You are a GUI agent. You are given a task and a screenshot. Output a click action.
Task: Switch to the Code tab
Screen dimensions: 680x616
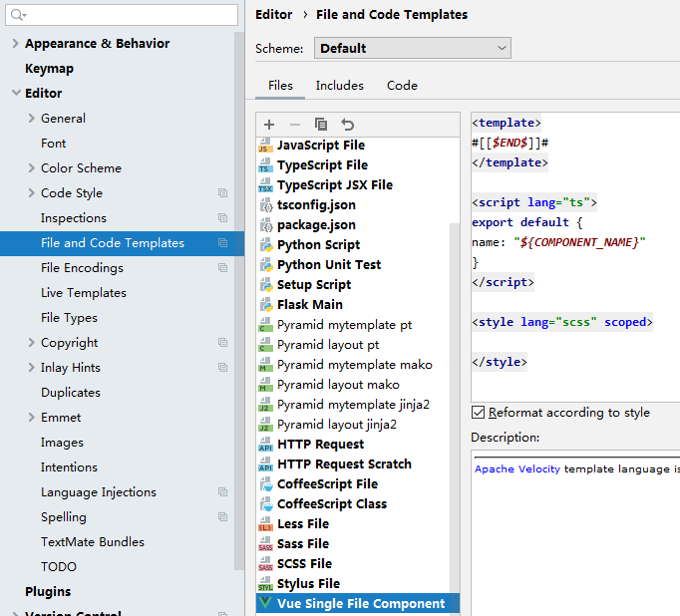[402, 86]
